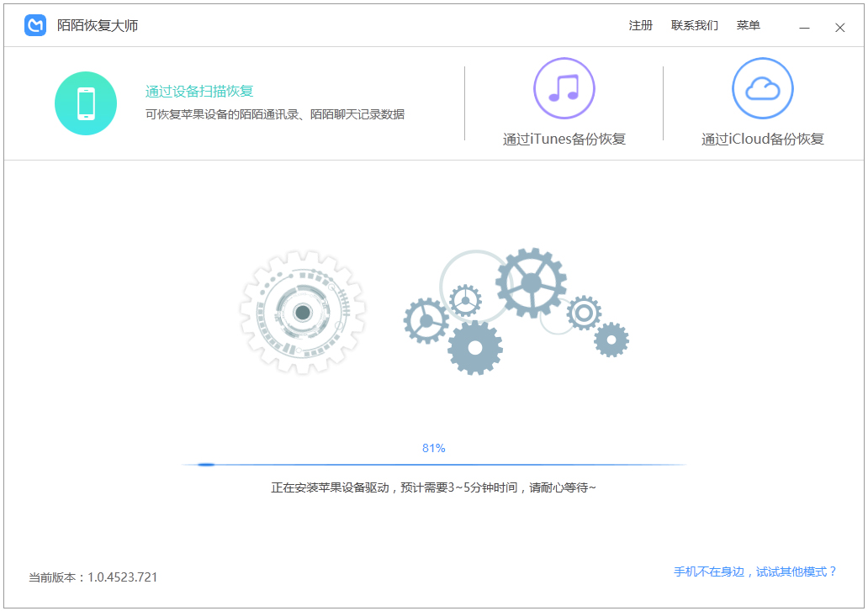Click the Momo Recovery Master logo icon
This screenshot has height=611, width=868.
[x=35, y=25]
